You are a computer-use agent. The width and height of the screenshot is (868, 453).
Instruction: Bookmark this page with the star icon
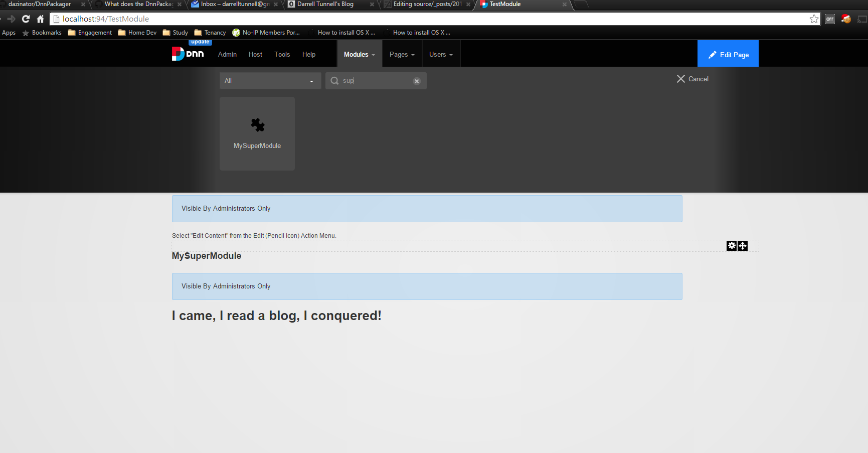point(814,19)
